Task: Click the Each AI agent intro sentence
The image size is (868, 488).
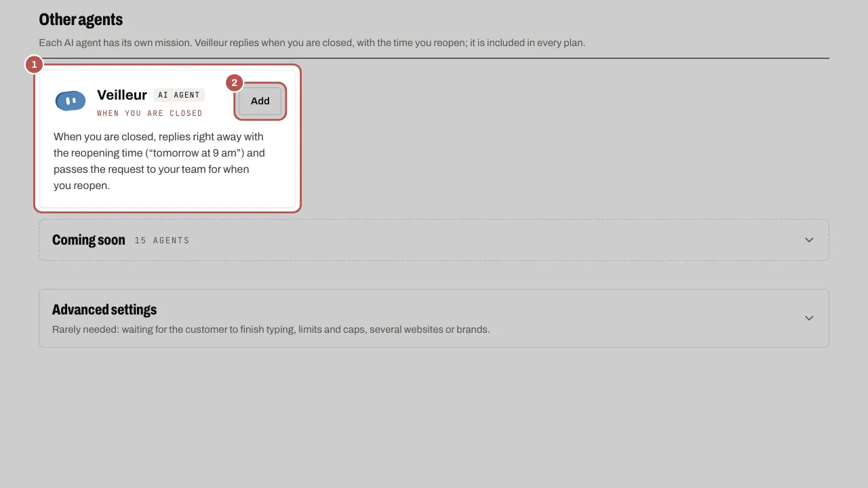Action: 312,43
